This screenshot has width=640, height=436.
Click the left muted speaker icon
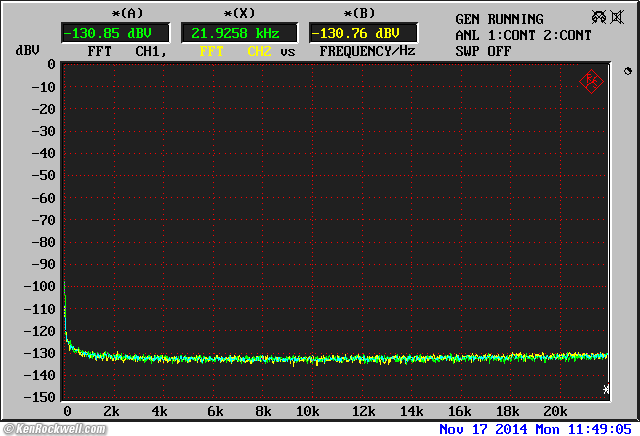click(598, 18)
